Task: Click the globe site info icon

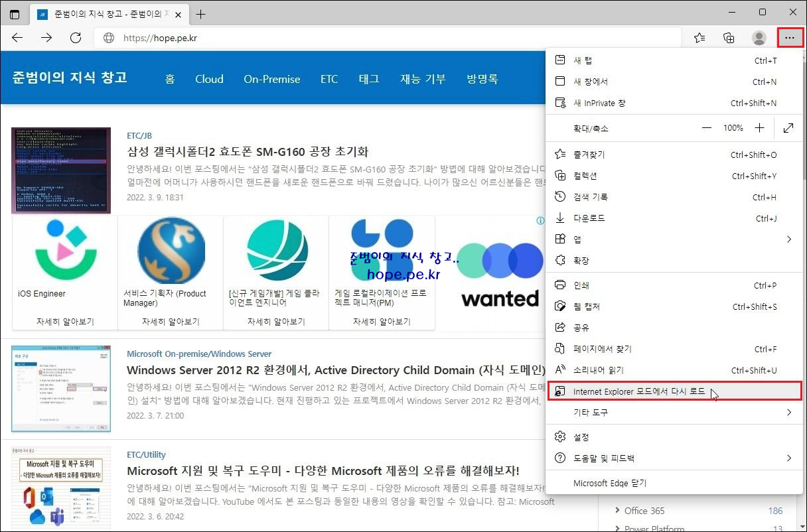Action: point(109,38)
